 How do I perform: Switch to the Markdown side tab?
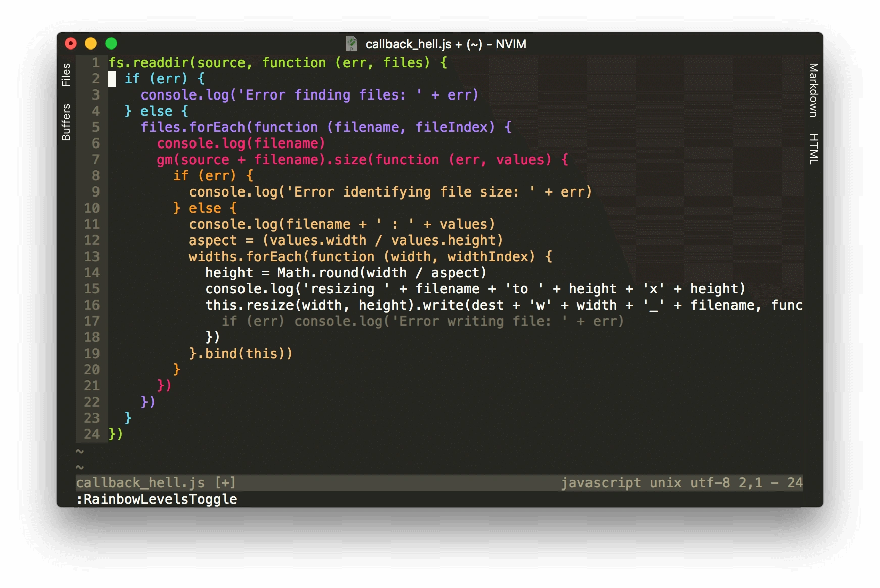(x=813, y=90)
